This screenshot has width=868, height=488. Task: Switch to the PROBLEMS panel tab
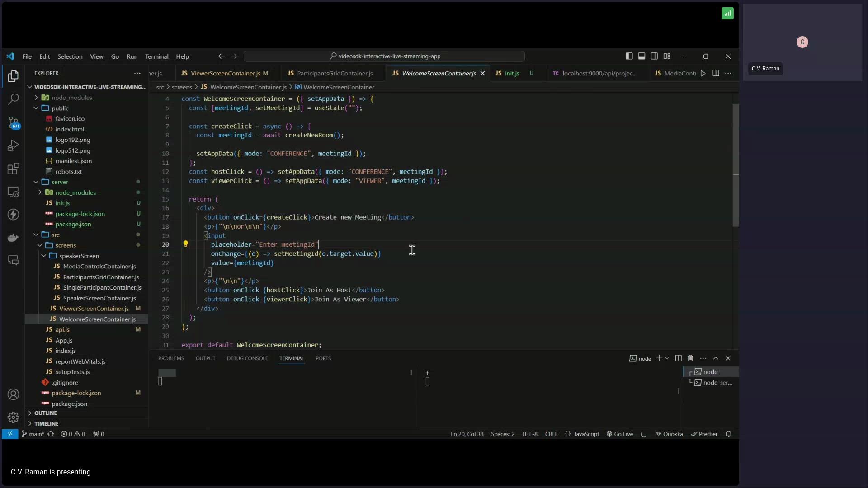[171, 358]
